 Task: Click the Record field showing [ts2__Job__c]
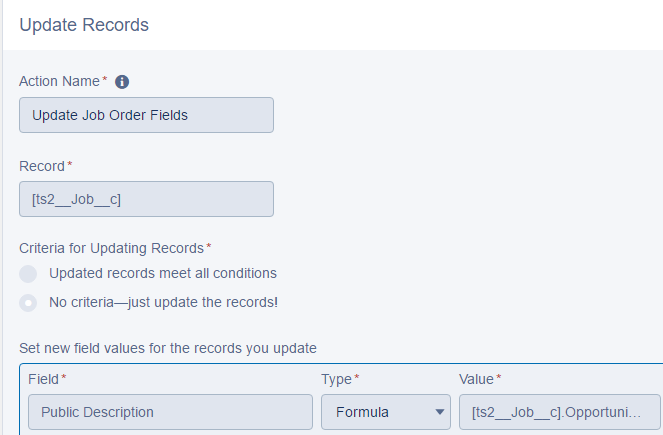(146, 199)
